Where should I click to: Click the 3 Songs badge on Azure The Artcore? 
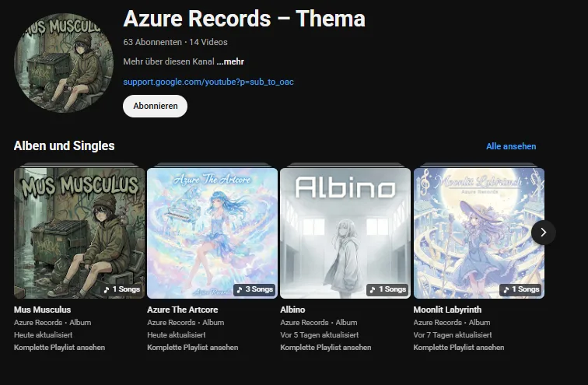(254, 289)
